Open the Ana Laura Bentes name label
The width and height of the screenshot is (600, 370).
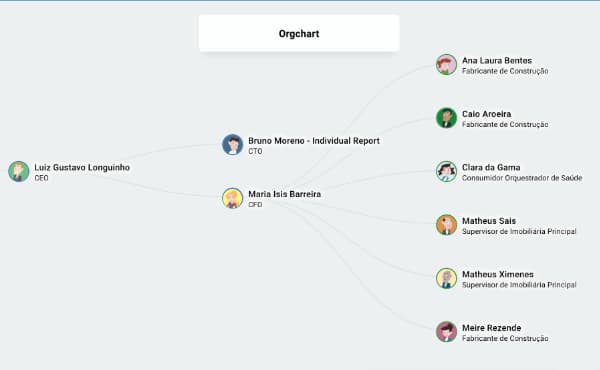(497, 60)
